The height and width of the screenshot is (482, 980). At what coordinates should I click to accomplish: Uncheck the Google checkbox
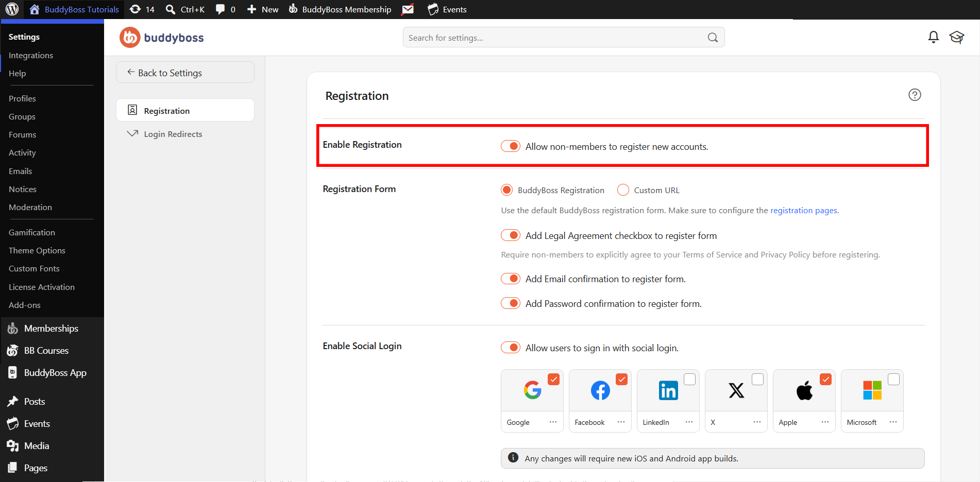tap(553, 380)
